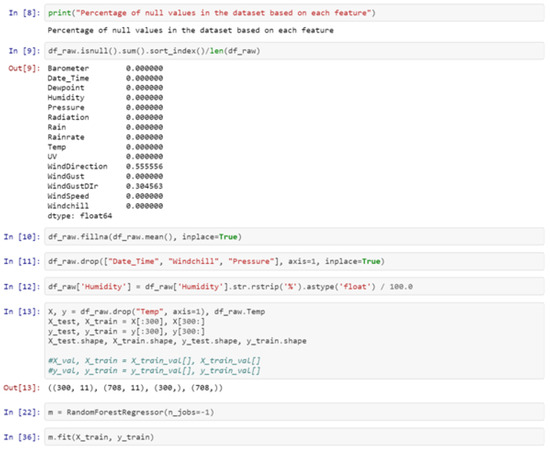Click the WindDirection row in output
The height and width of the screenshot is (450, 550).
click(x=105, y=166)
